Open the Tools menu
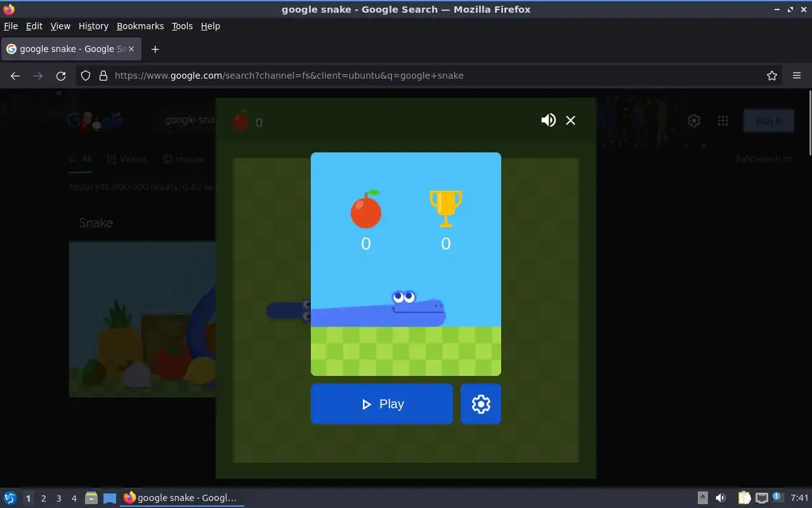The width and height of the screenshot is (812, 508). tap(182, 26)
